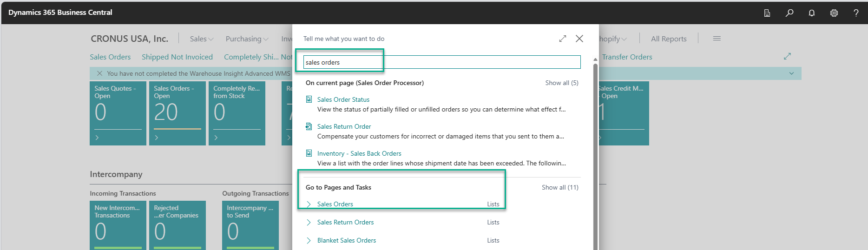
Task: Open the Purchasing dropdown menu
Action: (x=247, y=39)
